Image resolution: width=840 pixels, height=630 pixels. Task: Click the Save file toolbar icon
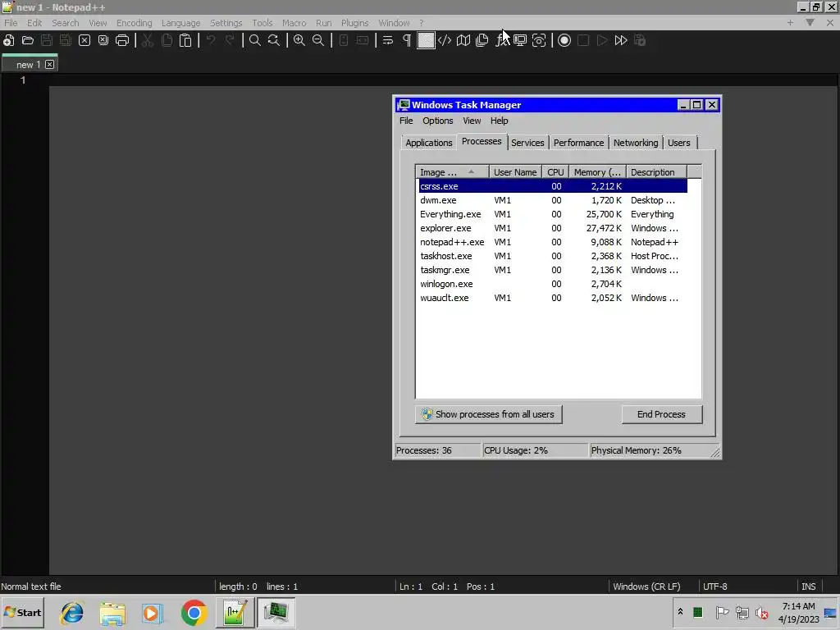click(47, 40)
